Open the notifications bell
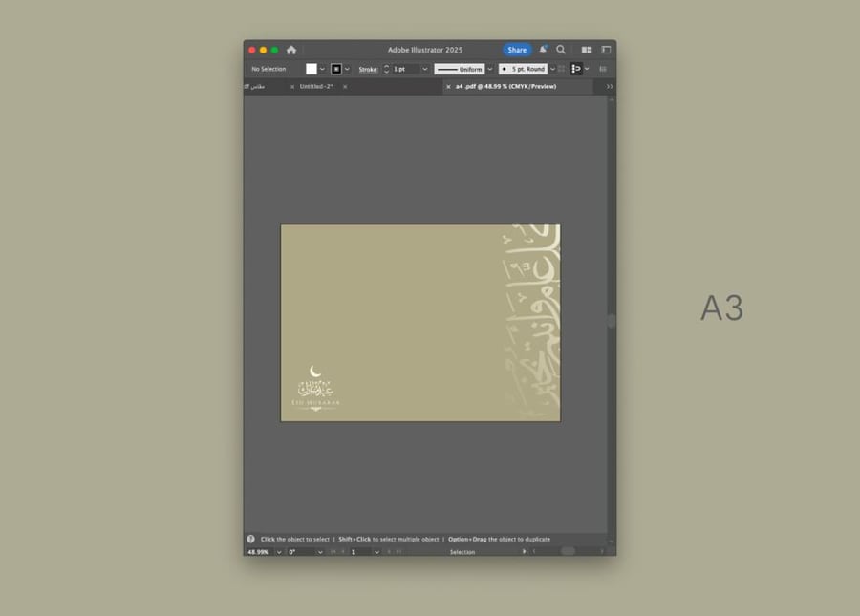860x616 pixels. [543, 50]
